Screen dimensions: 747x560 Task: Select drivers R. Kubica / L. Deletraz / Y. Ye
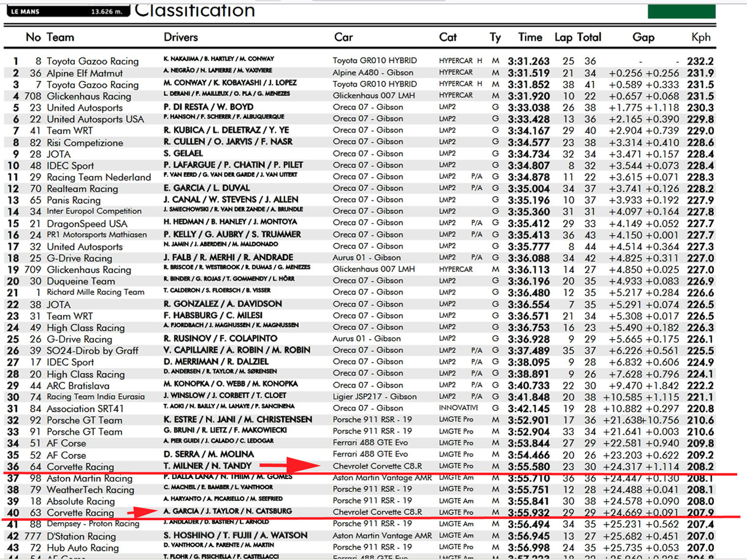[226, 130]
